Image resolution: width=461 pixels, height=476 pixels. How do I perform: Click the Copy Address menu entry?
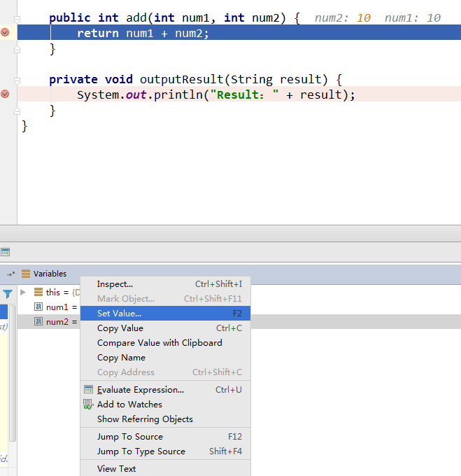pyautogui.click(x=165, y=372)
